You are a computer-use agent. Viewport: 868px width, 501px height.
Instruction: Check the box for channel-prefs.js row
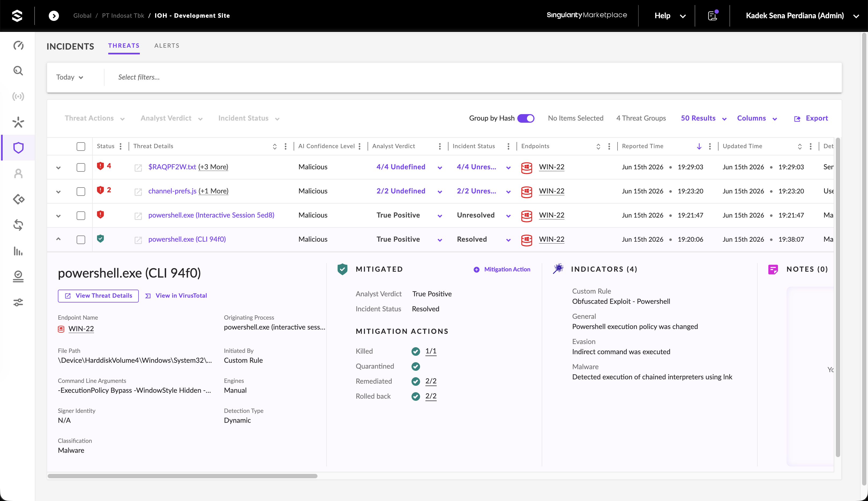tap(81, 191)
